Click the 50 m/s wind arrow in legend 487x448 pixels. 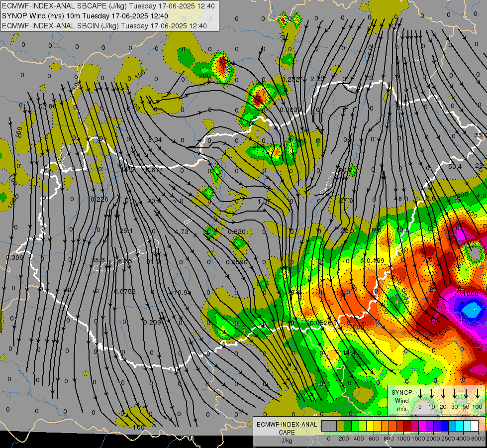click(x=466, y=394)
